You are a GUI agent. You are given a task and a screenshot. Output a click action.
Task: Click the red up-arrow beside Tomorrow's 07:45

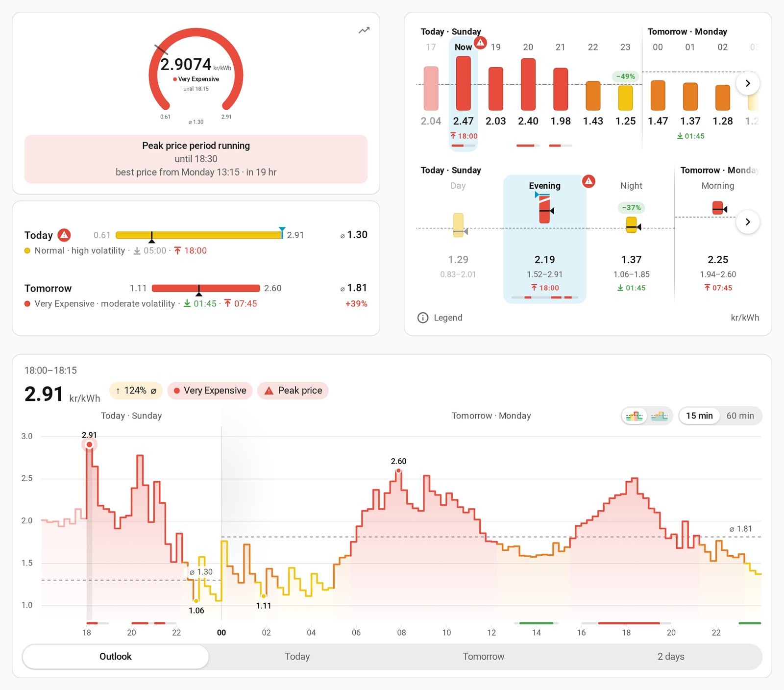(x=227, y=303)
